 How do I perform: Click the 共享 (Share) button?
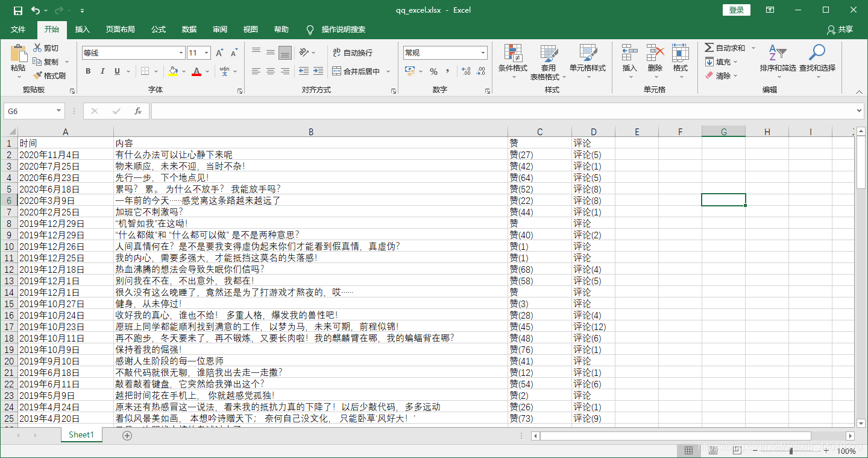coord(840,30)
